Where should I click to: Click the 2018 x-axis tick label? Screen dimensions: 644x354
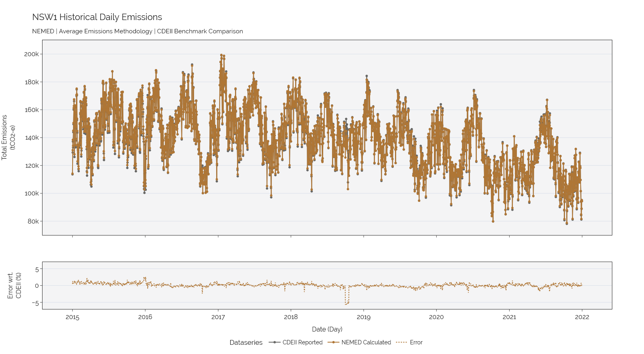[291, 317]
